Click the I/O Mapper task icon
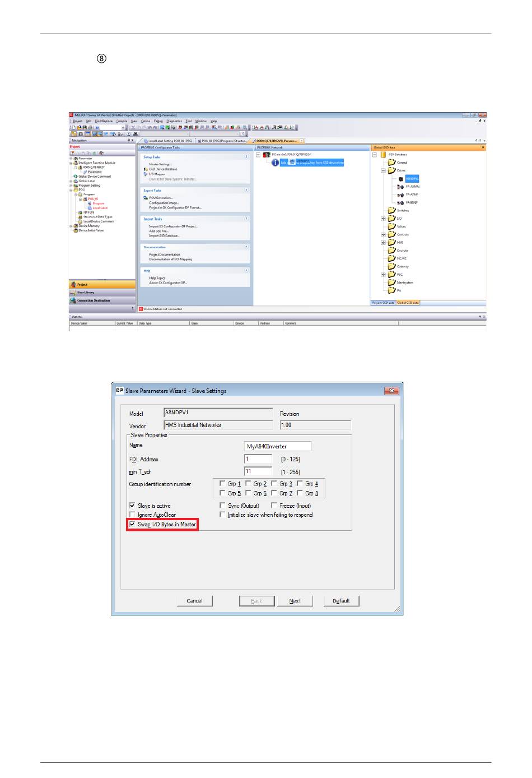This screenshot has height=778, width=532. (146, 174)
